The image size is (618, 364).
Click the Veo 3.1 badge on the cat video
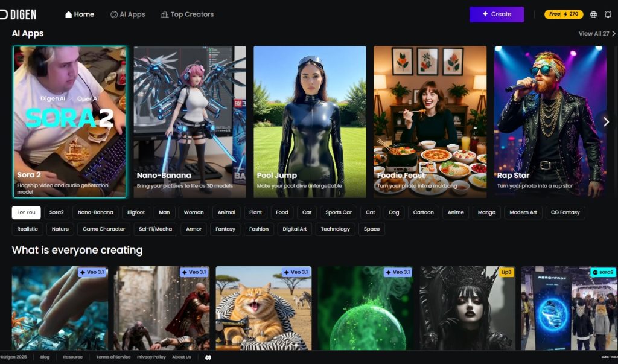coord(295,272)
